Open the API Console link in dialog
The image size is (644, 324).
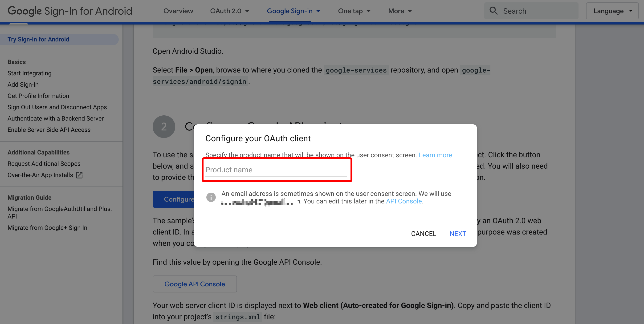(404, 201)
